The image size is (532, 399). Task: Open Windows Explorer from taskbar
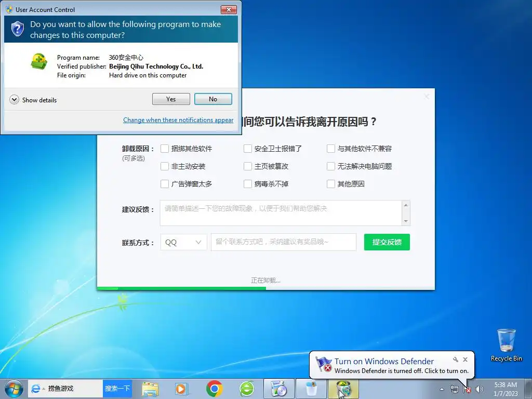click(x=150, y=389)
